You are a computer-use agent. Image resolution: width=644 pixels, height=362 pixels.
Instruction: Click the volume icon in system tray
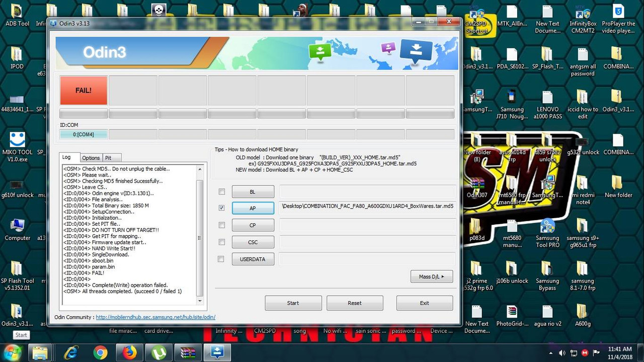(562, 353)
